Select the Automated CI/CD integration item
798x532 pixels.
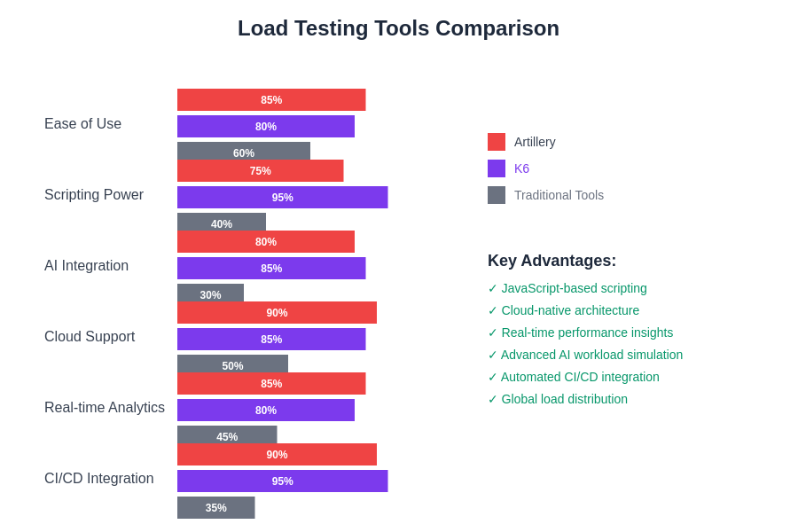(574, 377)
